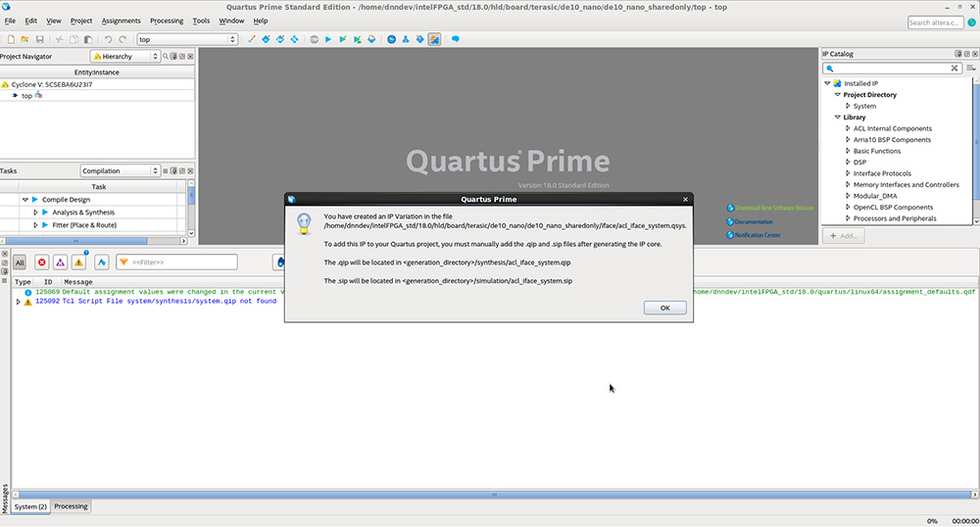Collapse the Installed IP tree node

click(x=827, y=83)
